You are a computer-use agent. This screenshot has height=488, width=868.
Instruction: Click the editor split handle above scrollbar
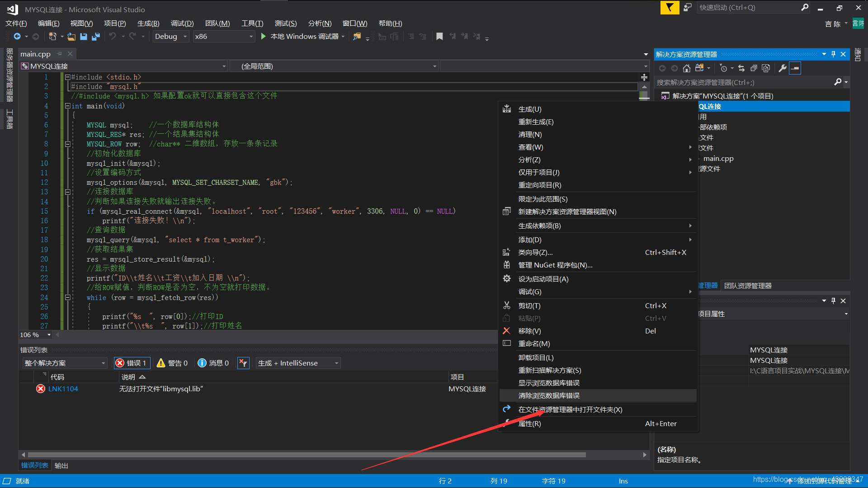pos(644,78)
